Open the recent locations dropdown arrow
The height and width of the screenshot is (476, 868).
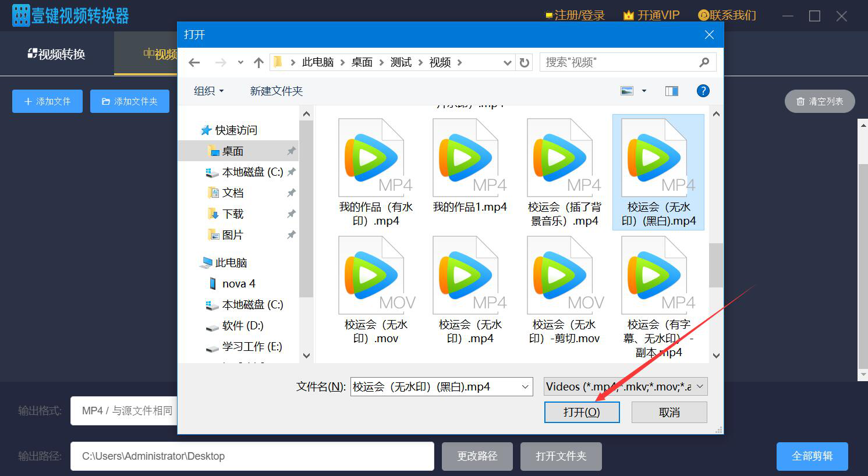coord(240,62)
